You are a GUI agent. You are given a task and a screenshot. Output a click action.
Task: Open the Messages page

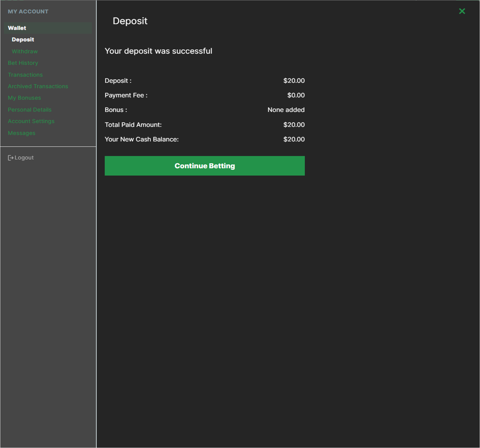point(22,133)
